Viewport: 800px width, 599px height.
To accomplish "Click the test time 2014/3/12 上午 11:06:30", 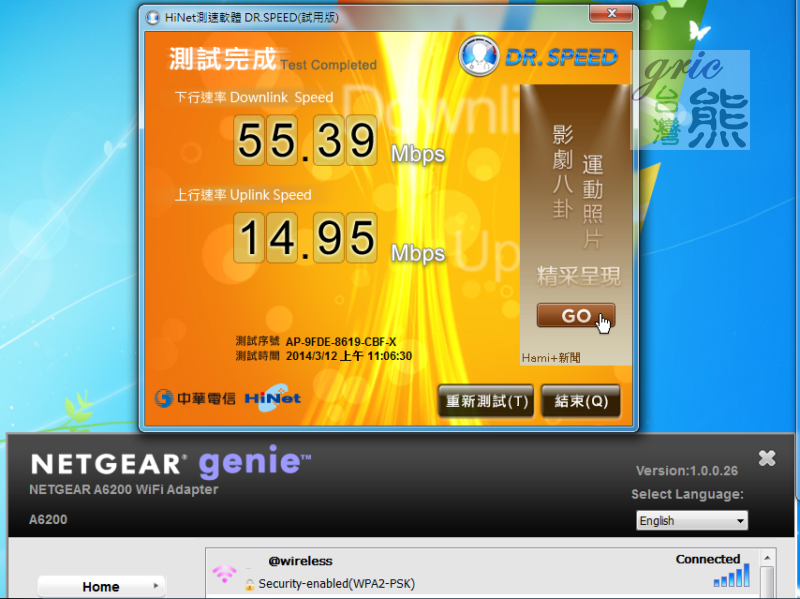I will tap(348, 356).
